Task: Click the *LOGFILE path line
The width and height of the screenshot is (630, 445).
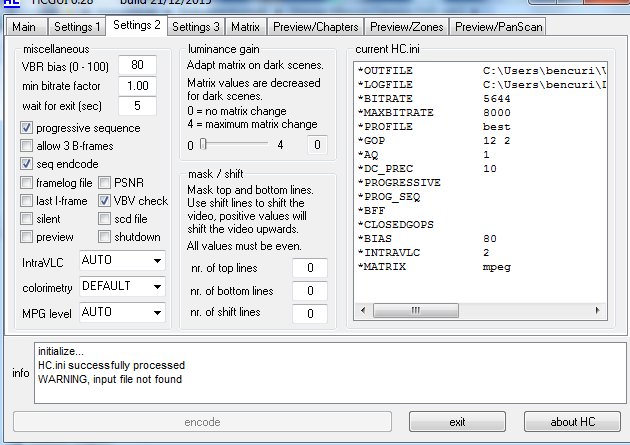Action: [481, 85]
